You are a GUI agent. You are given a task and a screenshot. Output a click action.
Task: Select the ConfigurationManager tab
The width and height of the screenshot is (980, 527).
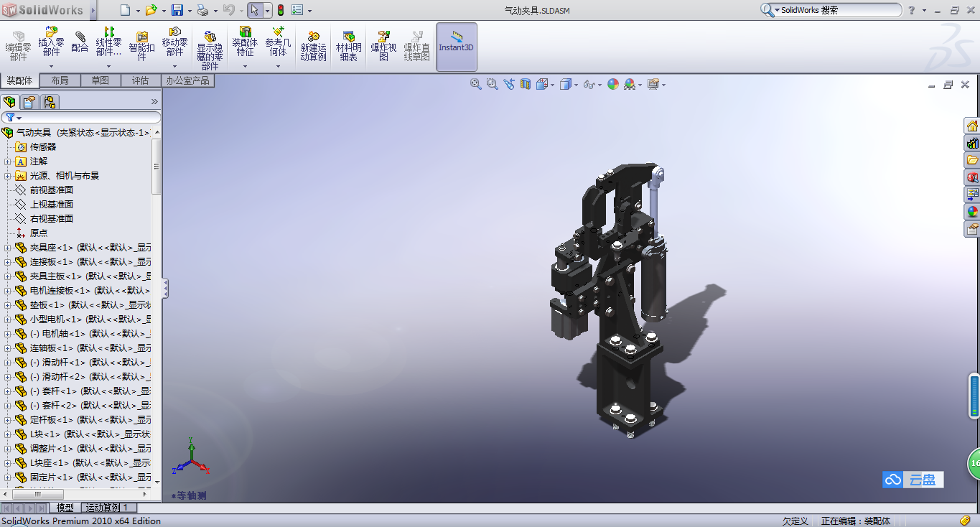coord(50,102)
